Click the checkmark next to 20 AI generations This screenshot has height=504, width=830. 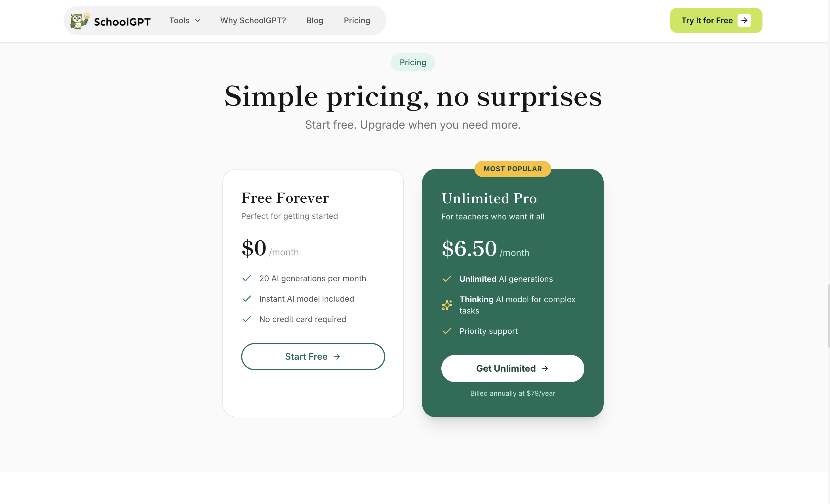(x=247, y=278)
